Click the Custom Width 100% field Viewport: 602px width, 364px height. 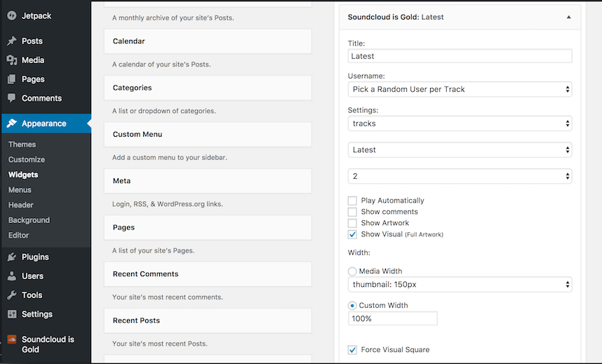point(393,318)
